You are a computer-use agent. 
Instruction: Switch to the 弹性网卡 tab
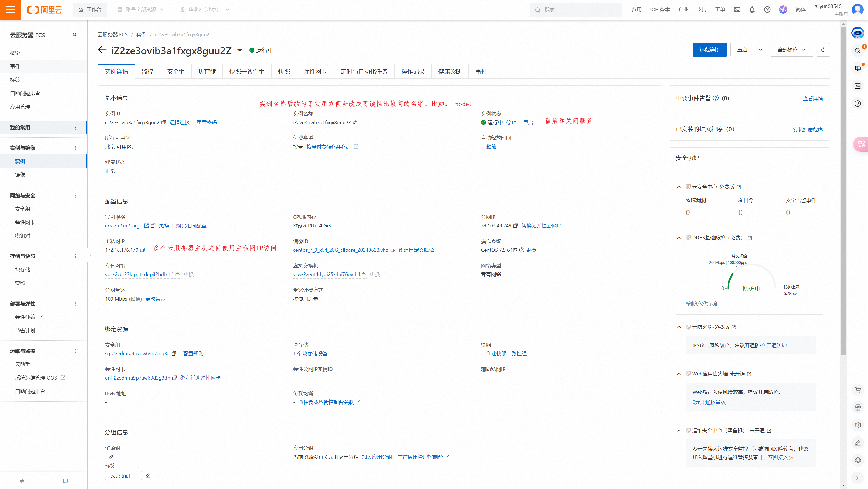pos(315,71)
